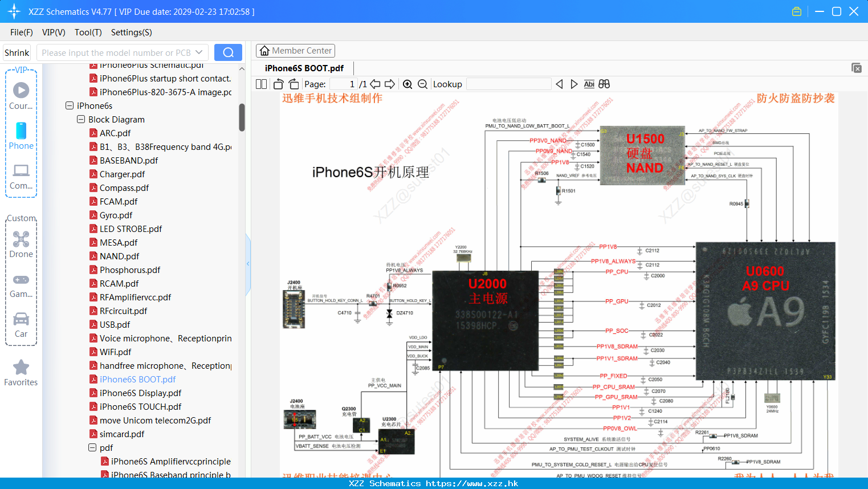Select the Computer sidebar category
868x489 pixels.
click(x=21, y=176)
